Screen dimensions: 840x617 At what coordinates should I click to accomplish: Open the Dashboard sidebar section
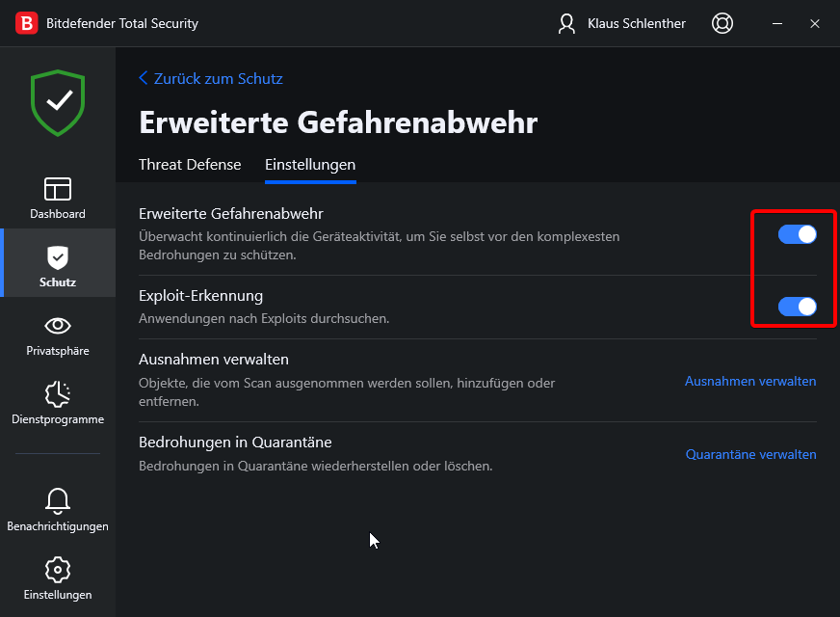click(x=58, y=198)
